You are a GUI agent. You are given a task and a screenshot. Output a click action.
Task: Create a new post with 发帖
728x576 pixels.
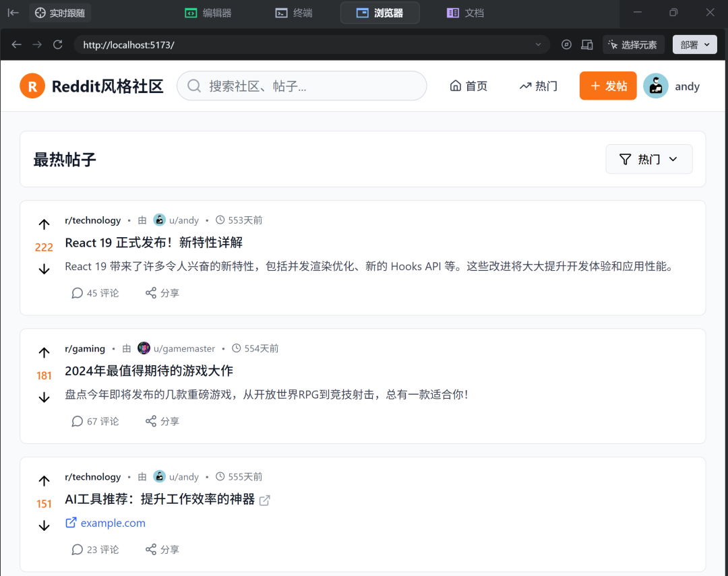click(x=608, y=86)
